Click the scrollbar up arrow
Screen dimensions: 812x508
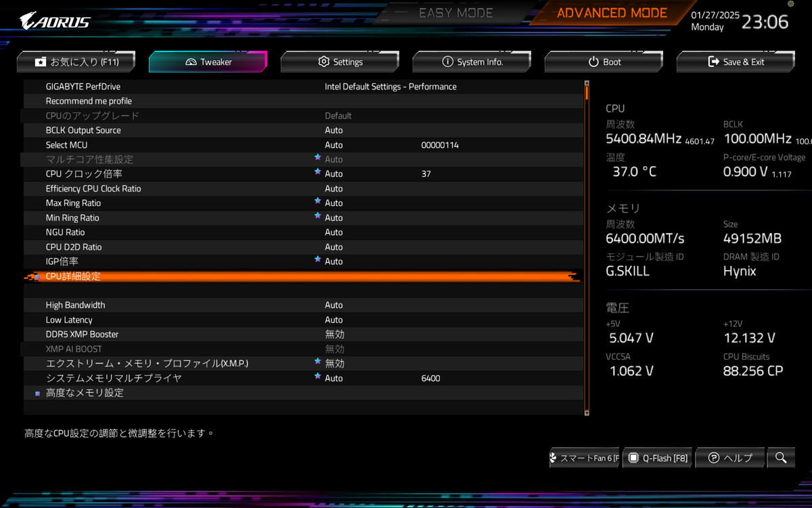(x=587, y=84)
